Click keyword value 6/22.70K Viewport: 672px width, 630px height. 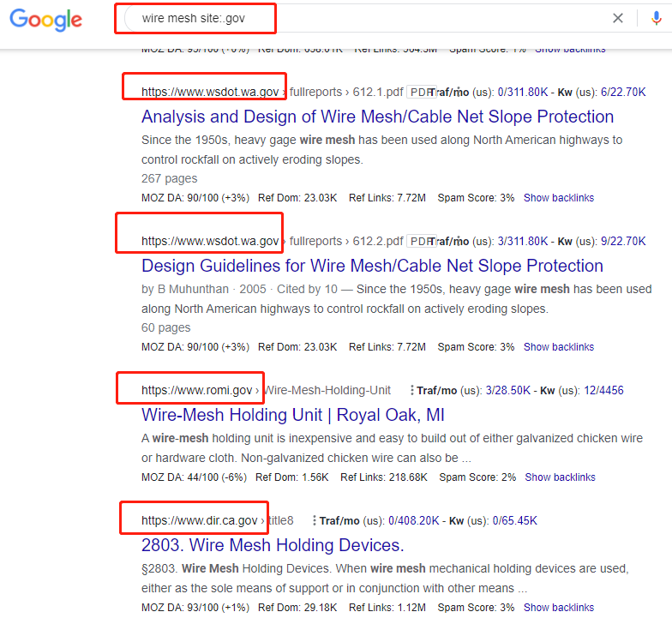623,93
